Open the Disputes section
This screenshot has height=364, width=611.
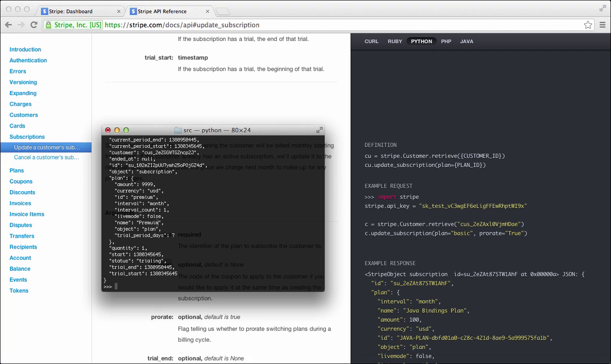(21, 225)
